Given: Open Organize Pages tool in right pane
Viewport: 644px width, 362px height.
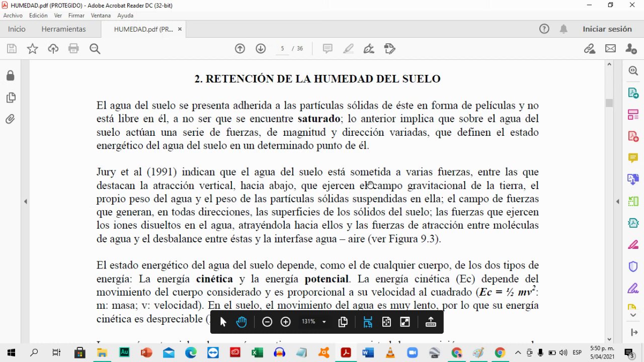Looking at the screenshot, I should tap(633, 115).
